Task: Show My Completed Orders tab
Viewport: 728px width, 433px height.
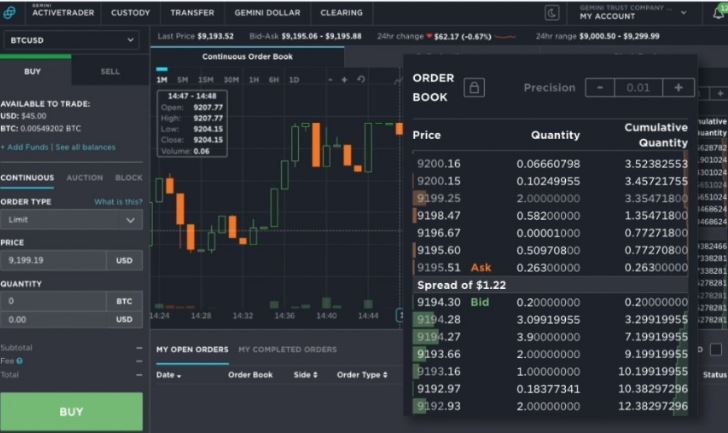Action: coord(287,349)
